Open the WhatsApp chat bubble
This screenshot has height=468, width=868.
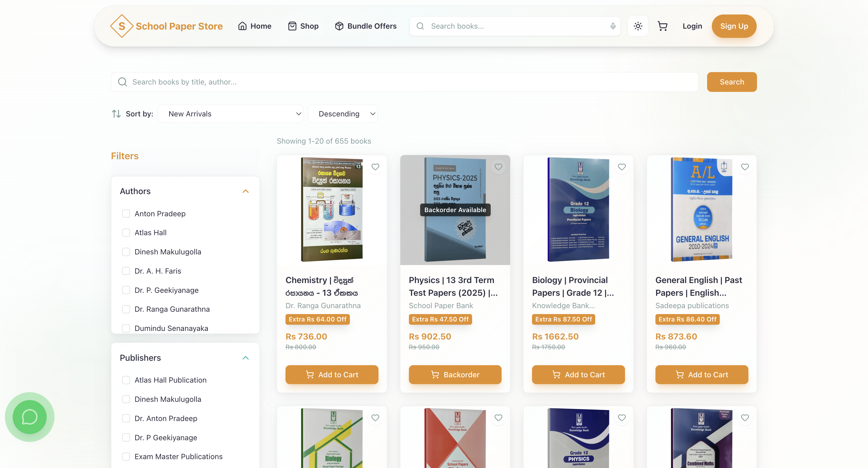coord(30,417)
